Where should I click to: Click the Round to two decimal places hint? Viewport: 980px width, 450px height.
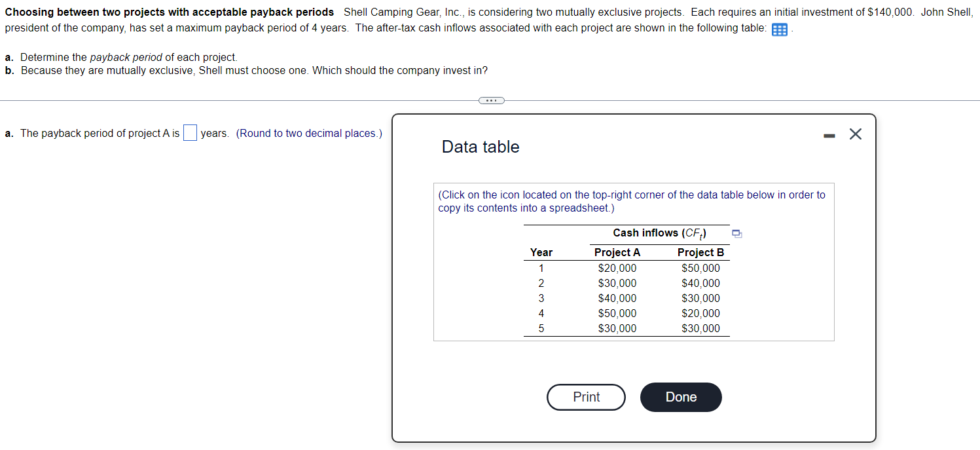(309, 133)
